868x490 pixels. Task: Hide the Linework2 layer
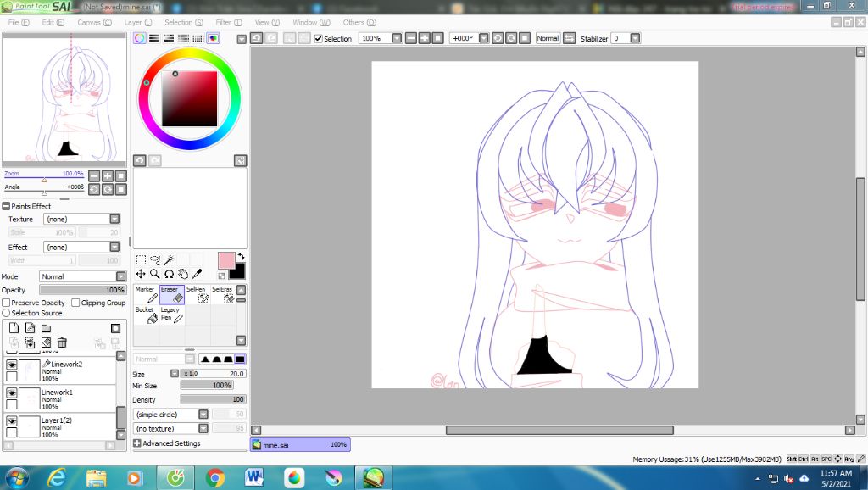tap(12, 365)
